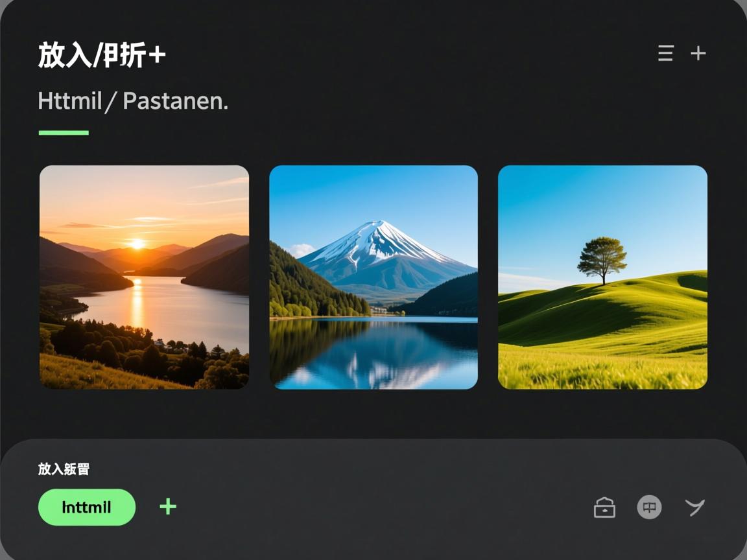Click the slash separator between Httmil and Pastanen

pyautogui.click(x=111, y=101)
